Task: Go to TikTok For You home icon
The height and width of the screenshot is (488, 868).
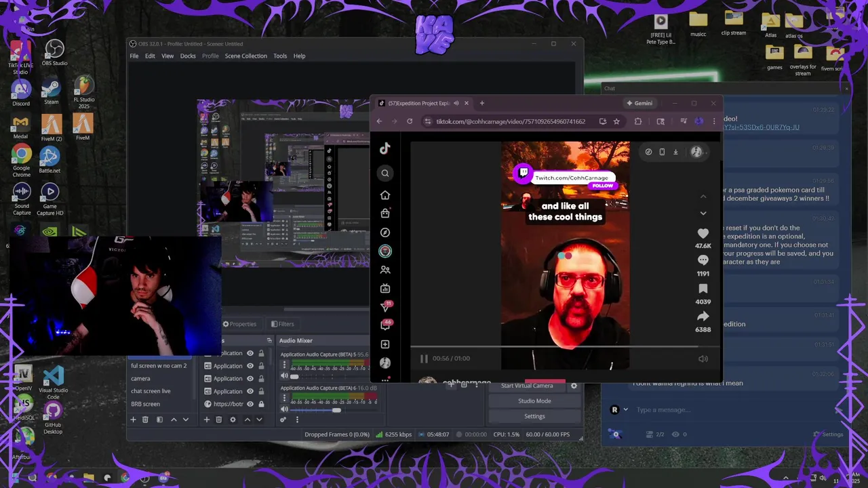Action: [384, 195]
